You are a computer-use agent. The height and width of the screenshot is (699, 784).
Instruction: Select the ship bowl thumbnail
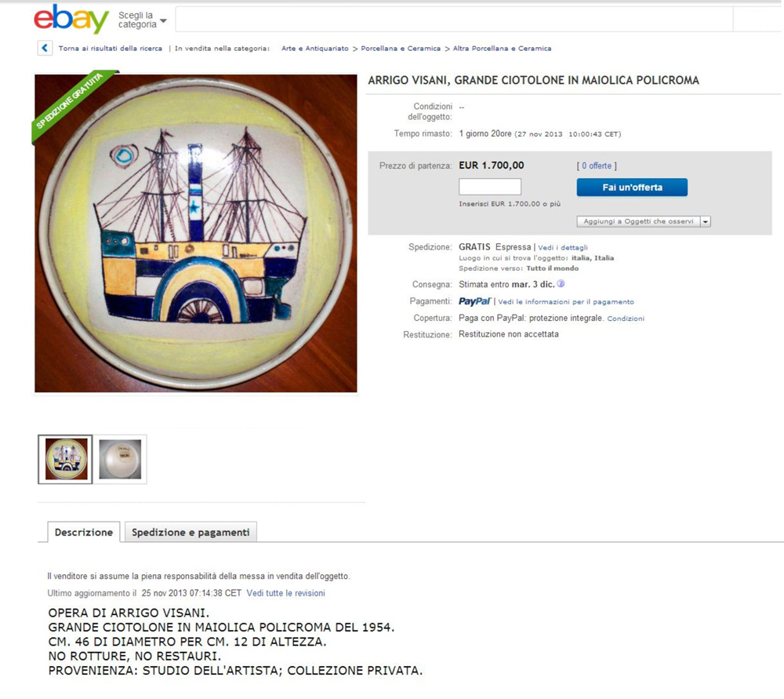(x=66, y=459)
